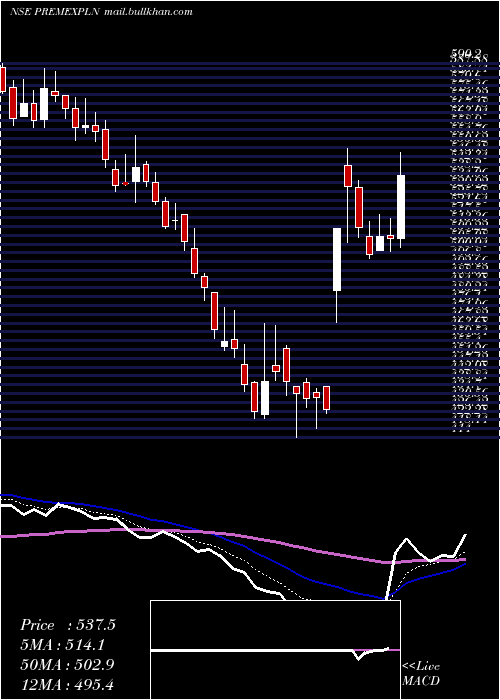The width and height of the screenshot is (500, 700).
Task: Click the 'Price : 537.5' value
Action: coord(68,625)
